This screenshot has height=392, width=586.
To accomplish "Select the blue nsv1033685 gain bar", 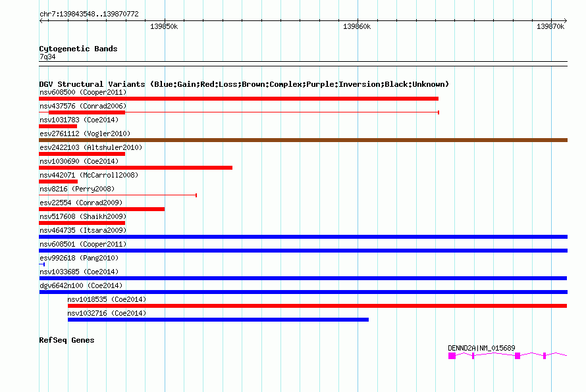I will [x=303, y=278].
